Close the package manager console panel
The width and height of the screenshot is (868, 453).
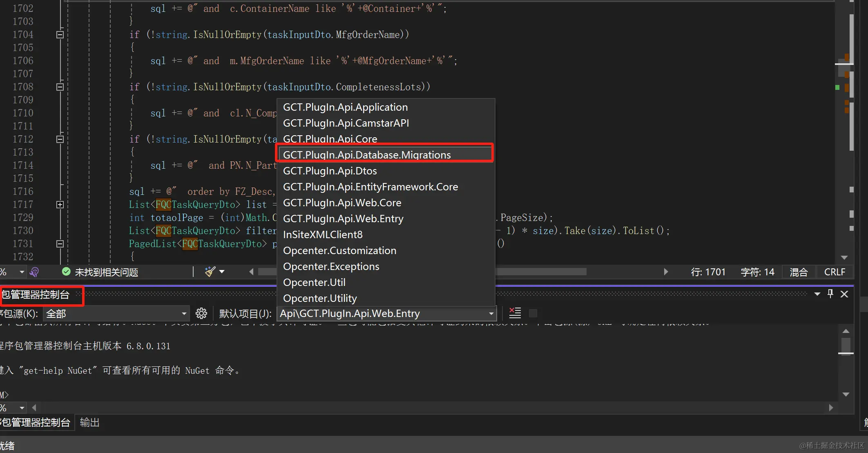844,294
